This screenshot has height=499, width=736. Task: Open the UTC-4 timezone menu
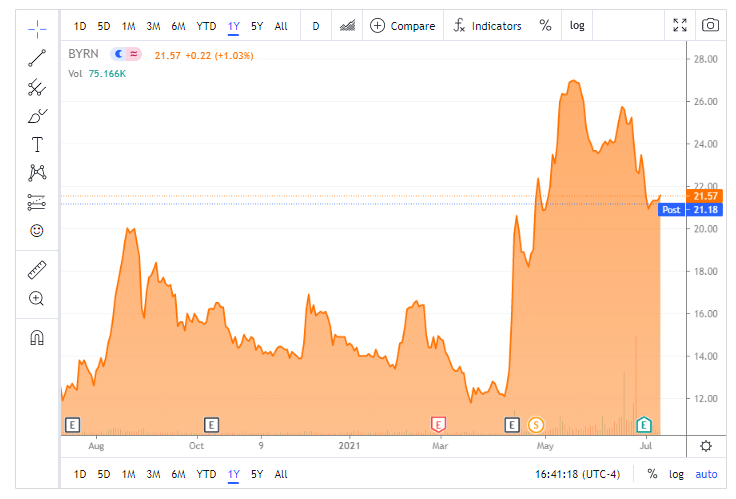point(575,474)
